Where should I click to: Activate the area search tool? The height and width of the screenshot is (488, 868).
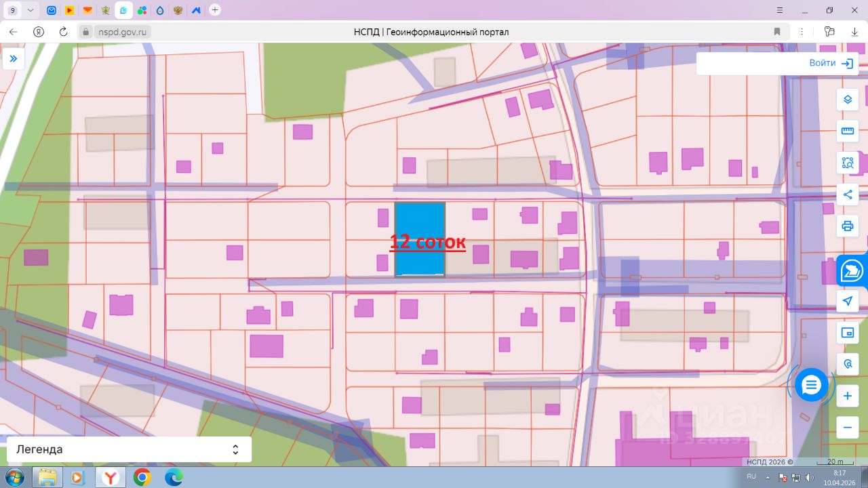847,163
